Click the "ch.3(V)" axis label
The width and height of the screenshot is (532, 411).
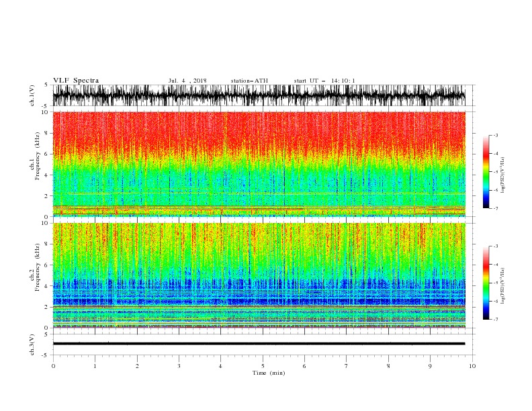32,345
